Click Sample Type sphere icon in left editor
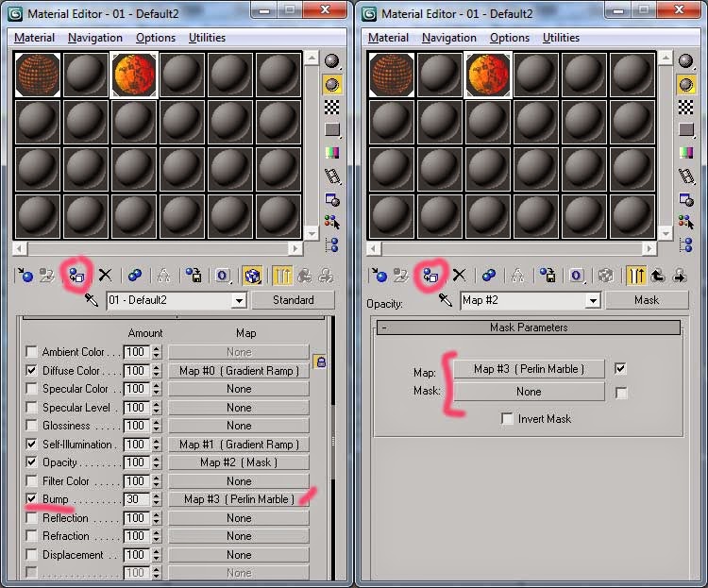Image resolution: width=708 pixels, height=588 pixels. [332, 60]
